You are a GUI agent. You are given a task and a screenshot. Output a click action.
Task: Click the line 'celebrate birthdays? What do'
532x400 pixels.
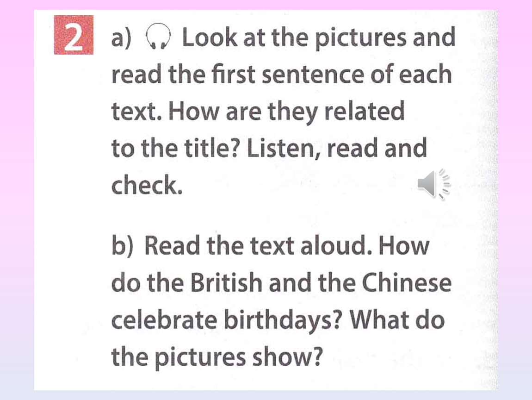pyautogui.click(x=278, y=320)
